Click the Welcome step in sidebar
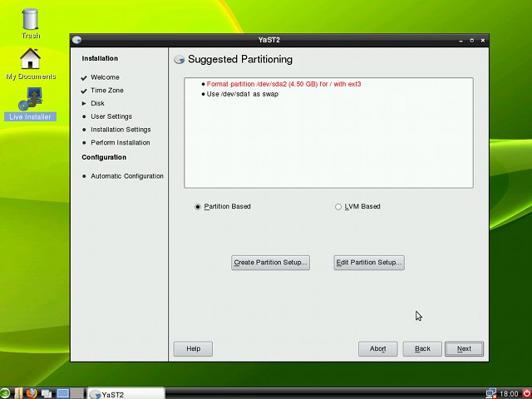Image resolution: width=532 pixels, height=399 pixels. click(105, 77)
